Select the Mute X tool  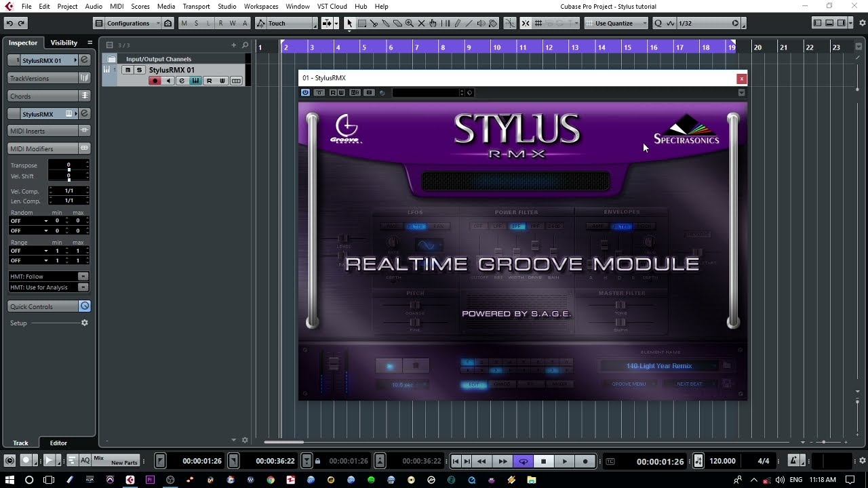click(x=421, y=23)
